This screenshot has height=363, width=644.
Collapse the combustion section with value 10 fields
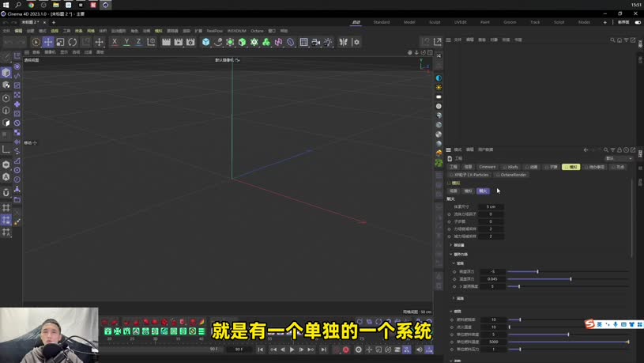(x=451, y=312)
